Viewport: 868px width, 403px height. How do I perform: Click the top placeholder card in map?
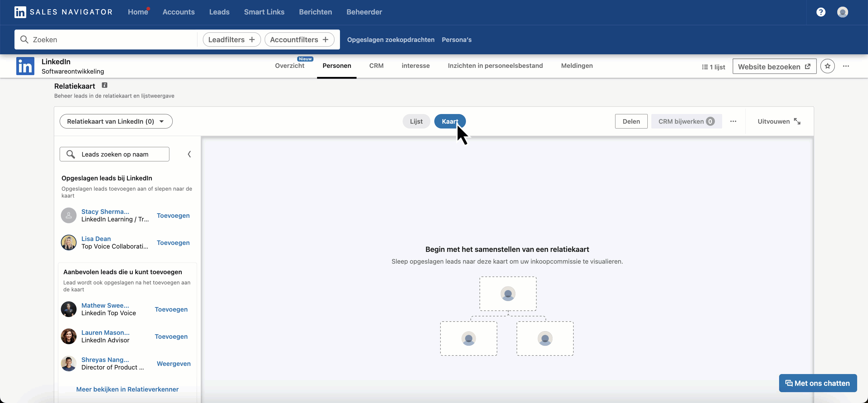click(508, 294)
